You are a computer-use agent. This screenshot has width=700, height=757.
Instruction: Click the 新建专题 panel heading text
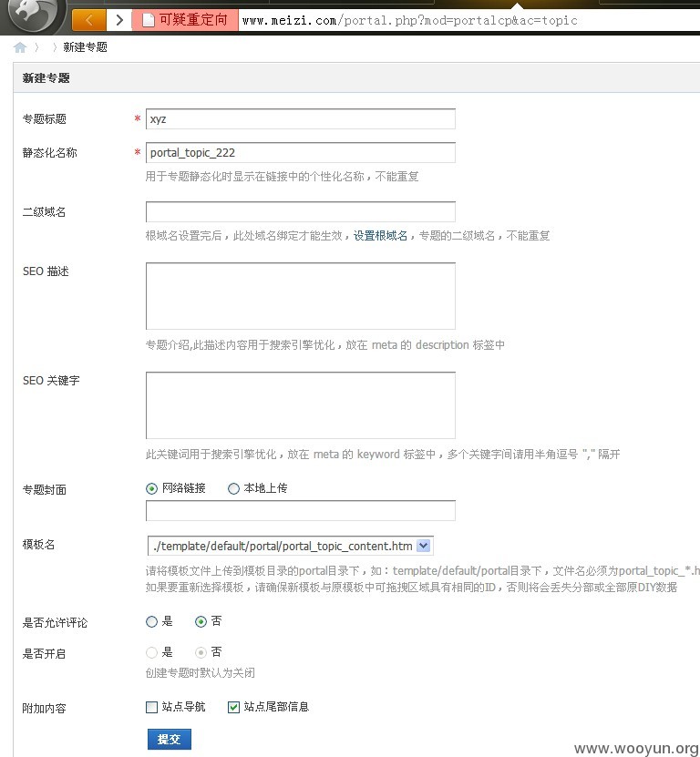point(46,78)
